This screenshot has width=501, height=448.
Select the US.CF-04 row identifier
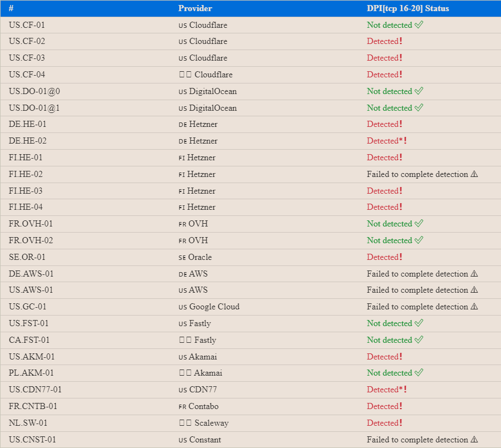(27, 75)
